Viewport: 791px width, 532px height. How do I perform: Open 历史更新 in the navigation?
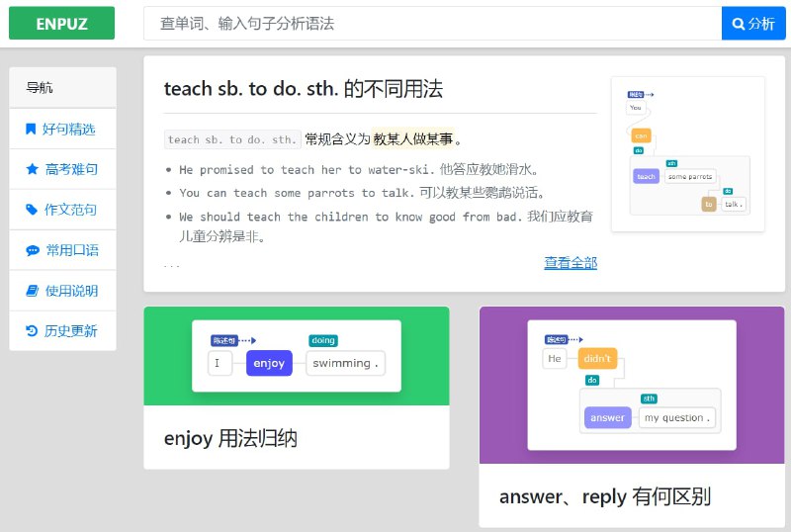click(x=62, y=330)
